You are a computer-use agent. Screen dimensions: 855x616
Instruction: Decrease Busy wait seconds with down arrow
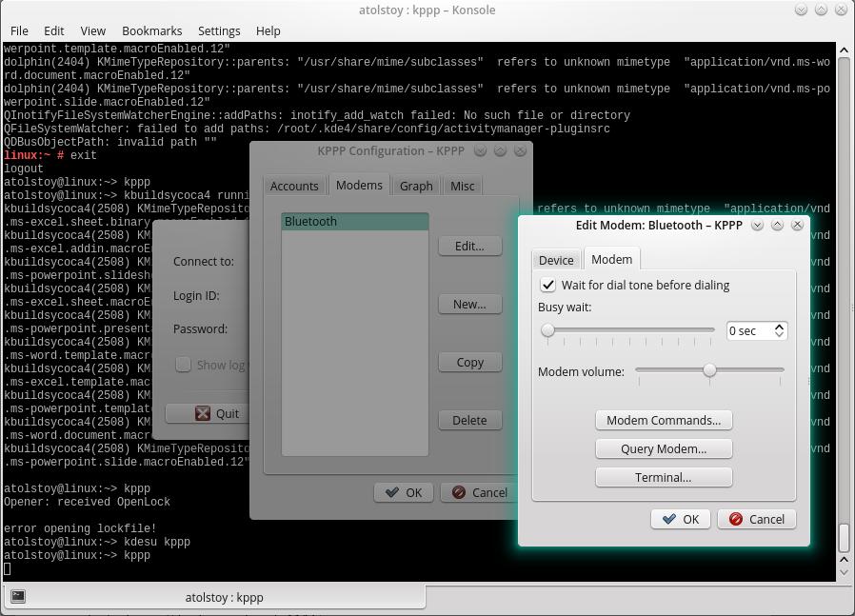[779, 335]
